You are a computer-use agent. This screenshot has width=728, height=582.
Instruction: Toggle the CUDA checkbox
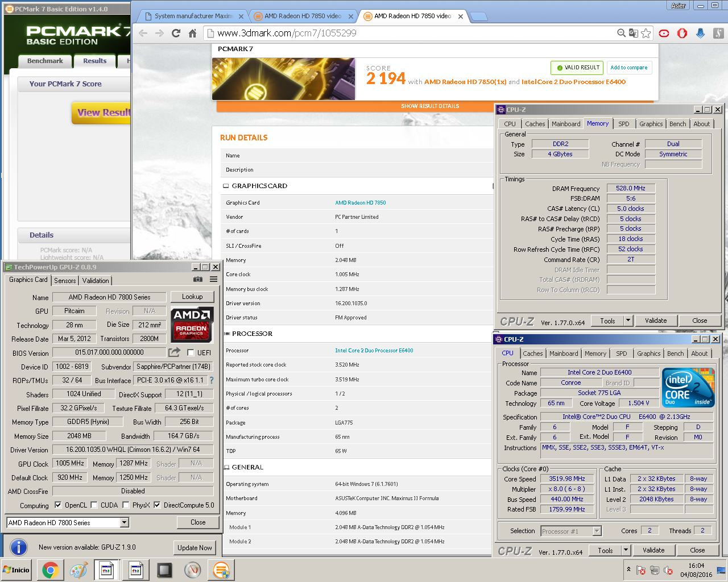[94, 505]
